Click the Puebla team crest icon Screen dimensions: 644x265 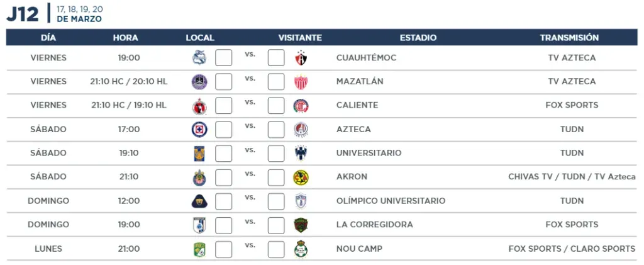tap(199, 57)
